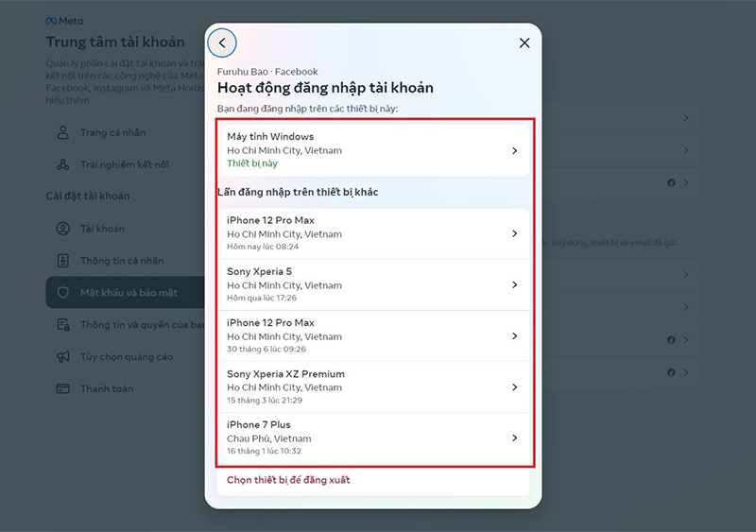Click the Tìm hiểu thêm link
Screen dimensions: 756x532
68,99
